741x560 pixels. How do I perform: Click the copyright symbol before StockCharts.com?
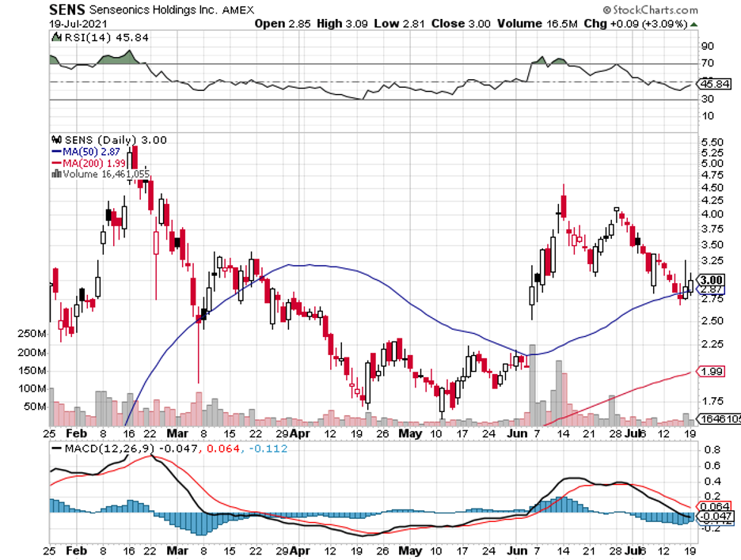point(606,10)
